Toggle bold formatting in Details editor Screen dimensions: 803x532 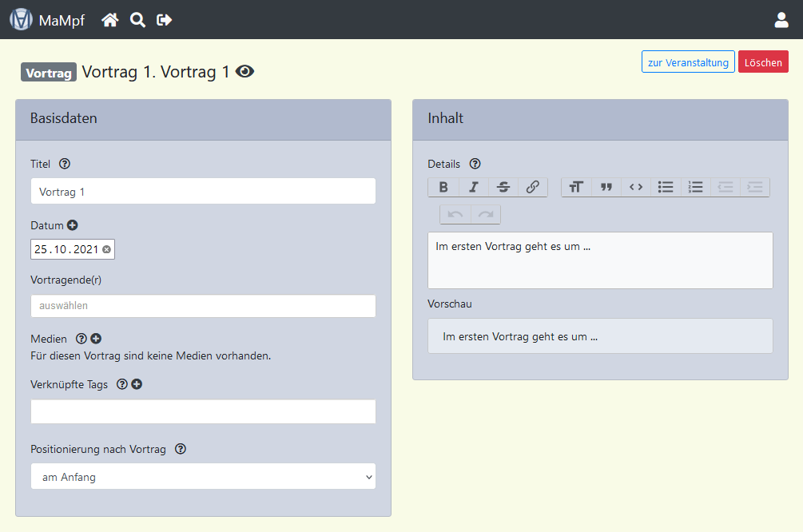[x=443, y=187]
